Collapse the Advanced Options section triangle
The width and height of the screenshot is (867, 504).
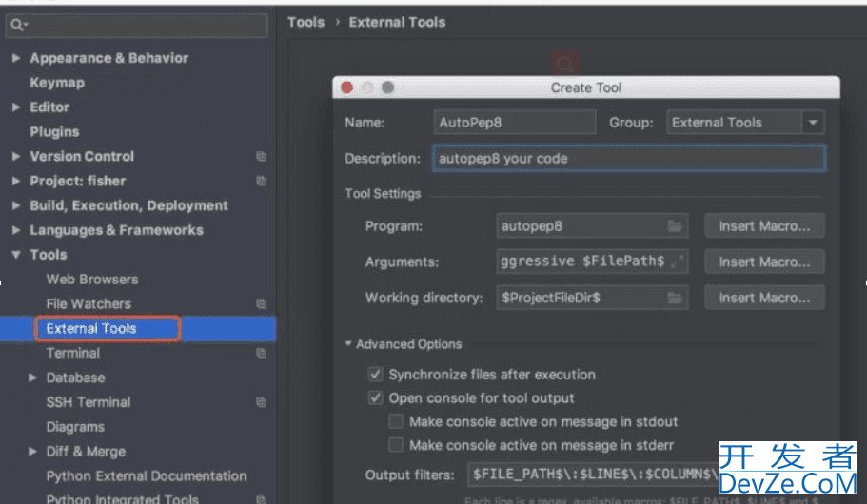tap(348, 343)
